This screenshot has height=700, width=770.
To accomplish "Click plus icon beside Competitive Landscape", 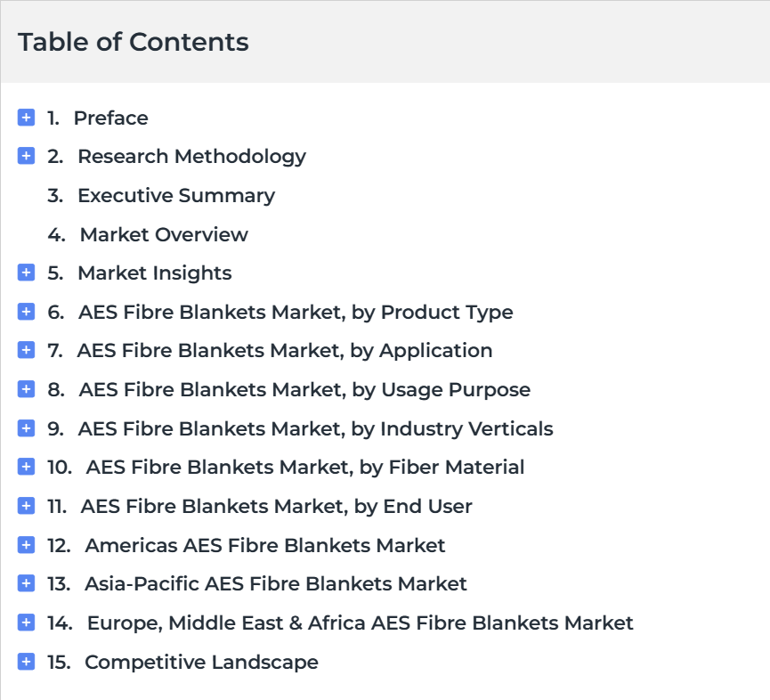I will pyautogui.click(x=26, y=662).
